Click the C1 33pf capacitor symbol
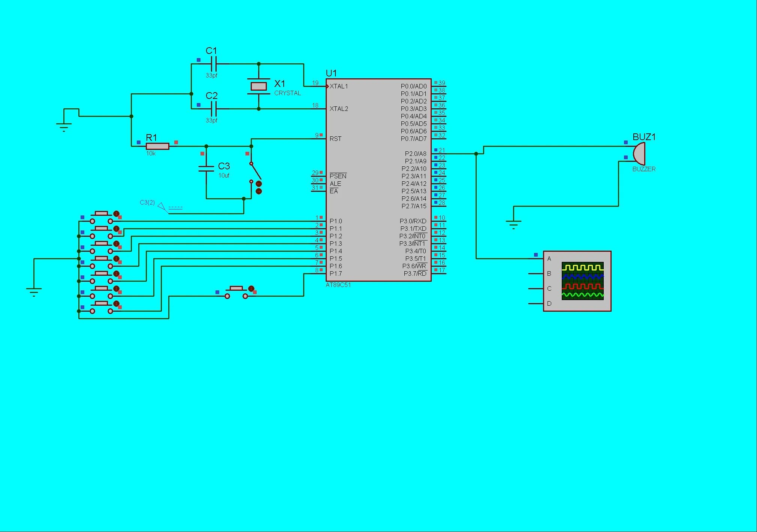 click(213, 64)
